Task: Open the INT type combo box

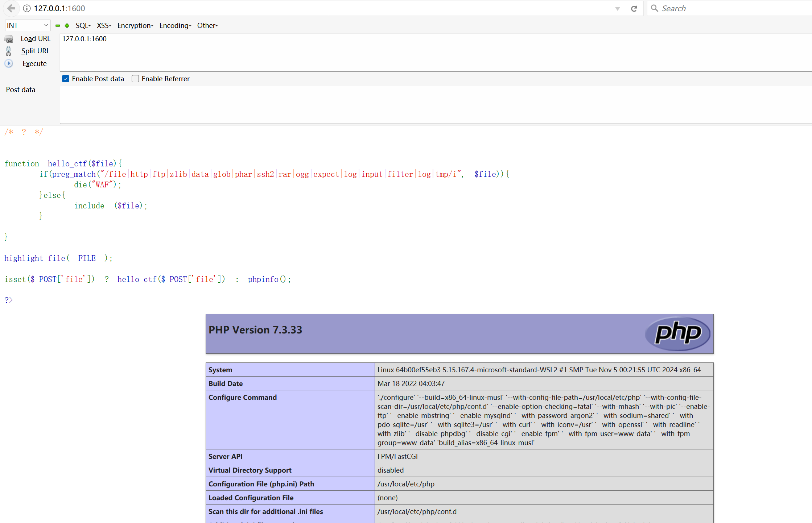Action: click(x=28, y=25)
